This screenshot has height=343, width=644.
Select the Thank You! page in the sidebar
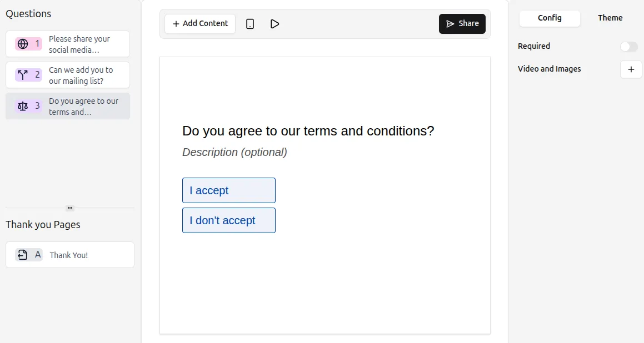tap(70, 254)
